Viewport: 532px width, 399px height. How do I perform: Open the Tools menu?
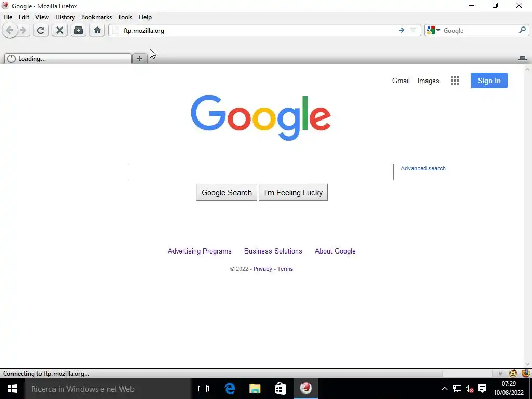point(125,17)
